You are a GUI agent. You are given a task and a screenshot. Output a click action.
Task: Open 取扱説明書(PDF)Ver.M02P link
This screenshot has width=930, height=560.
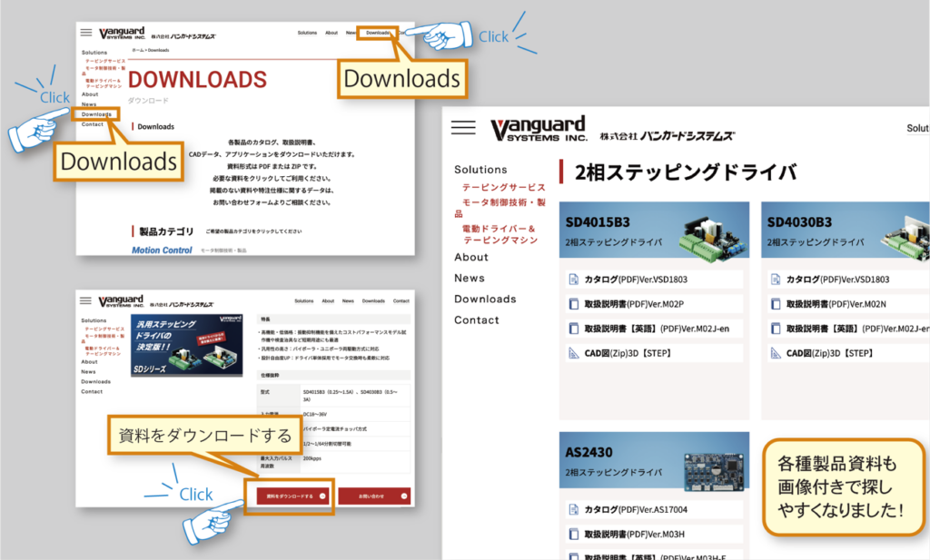click(634, 304)
